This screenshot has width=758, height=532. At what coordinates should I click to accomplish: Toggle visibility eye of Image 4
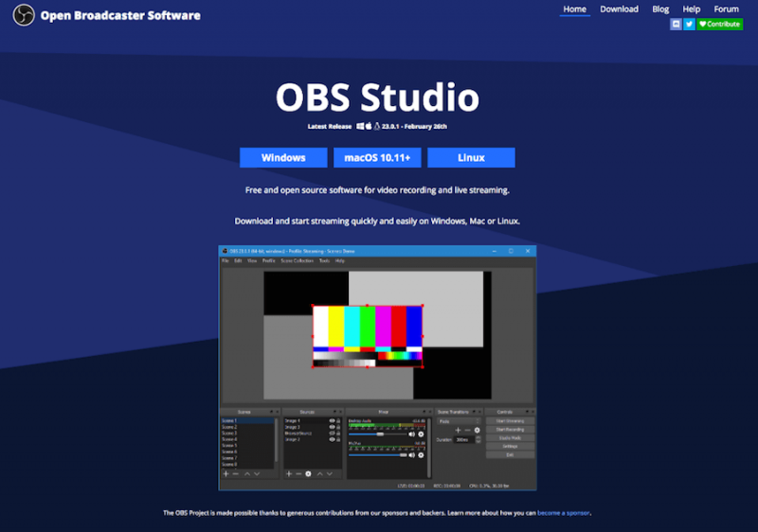(332, 421)
